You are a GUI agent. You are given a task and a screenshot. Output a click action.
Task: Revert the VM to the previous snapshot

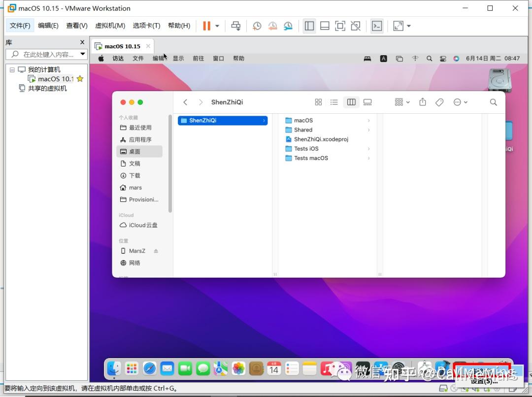pyautogui.click(x=272, y=26)
